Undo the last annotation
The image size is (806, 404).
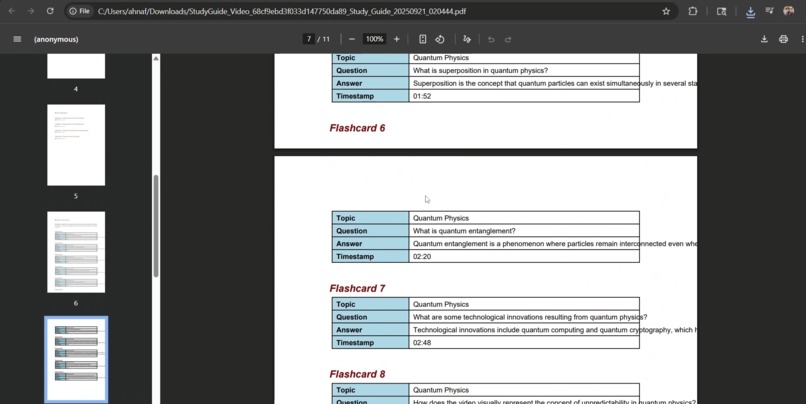click(x=491, y=39)
